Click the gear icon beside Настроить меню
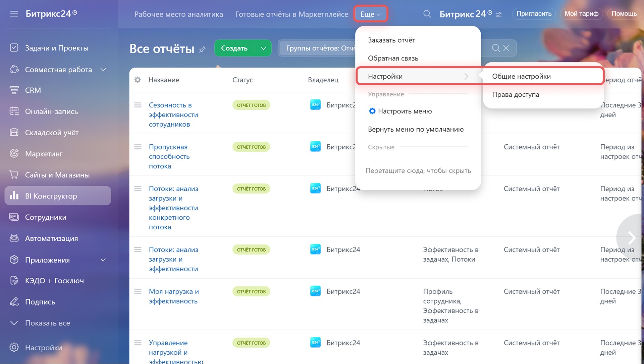Screen dimensions: 644x364 pos(372,111)
